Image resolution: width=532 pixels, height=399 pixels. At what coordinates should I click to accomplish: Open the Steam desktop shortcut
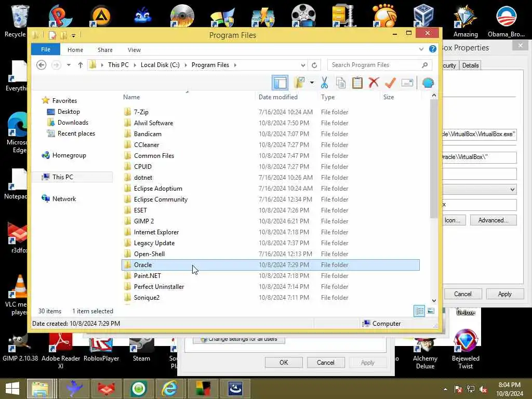(141, 349)
